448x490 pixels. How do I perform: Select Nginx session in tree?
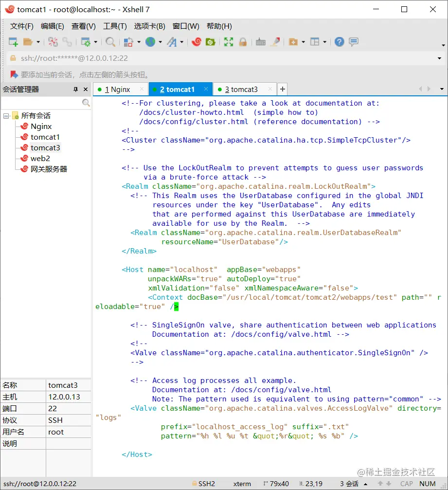41,126
